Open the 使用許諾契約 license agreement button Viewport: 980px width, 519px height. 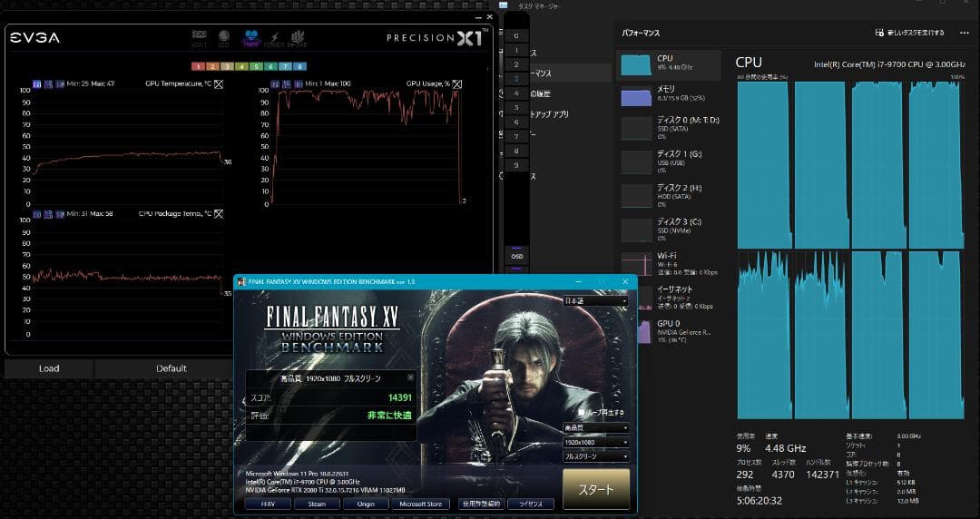(481, 504)
